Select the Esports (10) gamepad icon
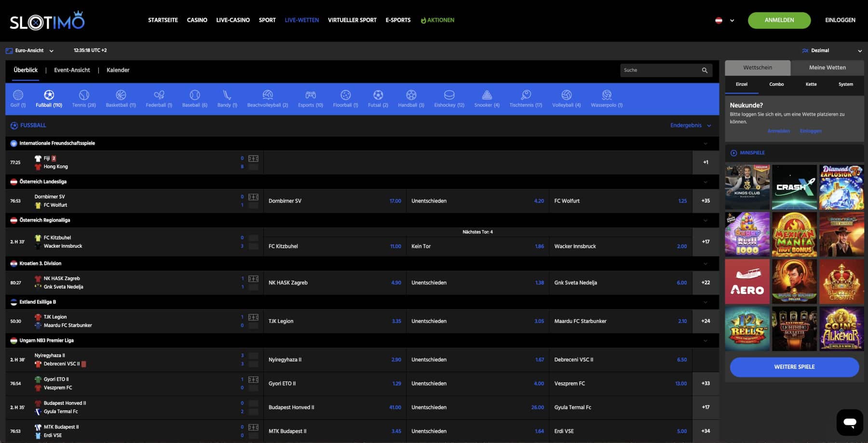Screen dimensions: 868x443 point(311,95)
